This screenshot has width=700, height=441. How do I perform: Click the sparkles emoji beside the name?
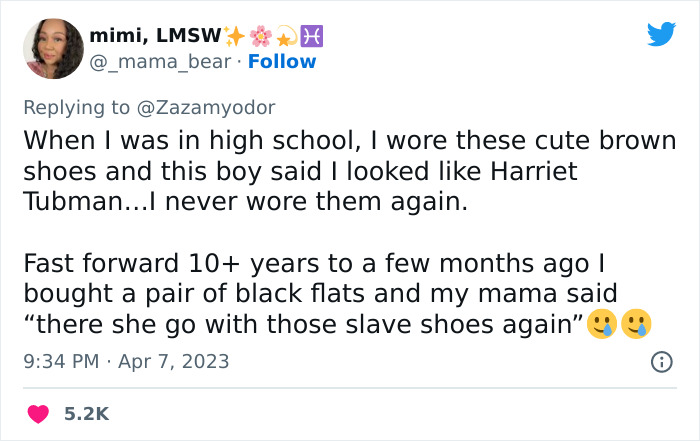tap(234, 37)
